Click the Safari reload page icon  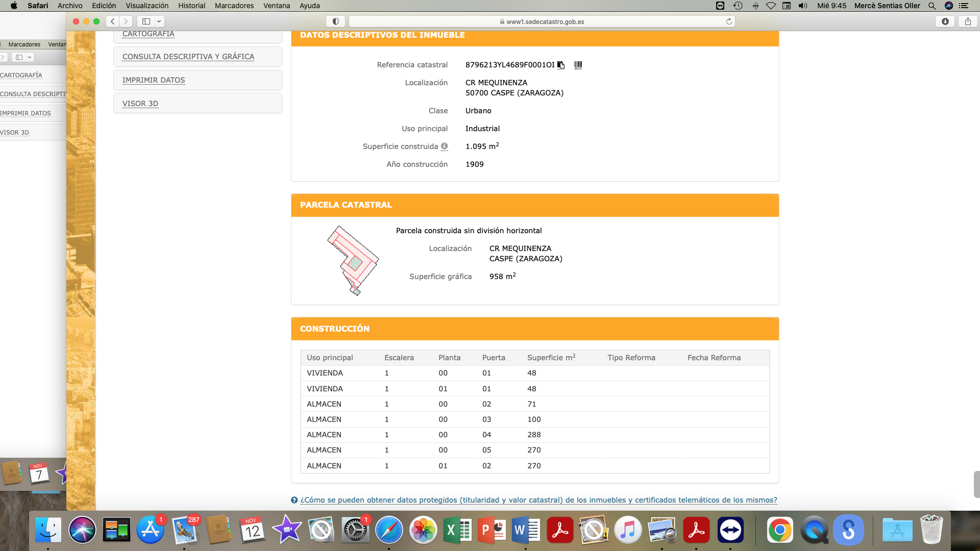(x=729, y=21)
